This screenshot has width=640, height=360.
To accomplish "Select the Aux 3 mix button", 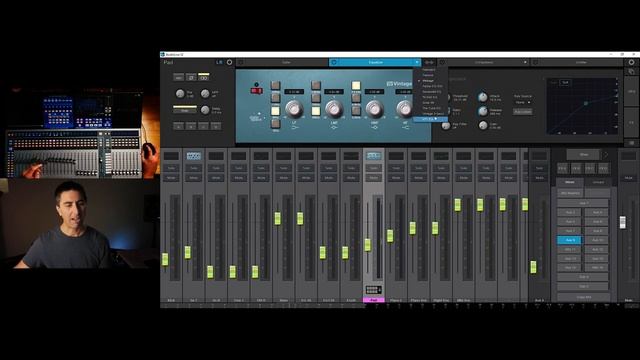I will tap(569, 212).
